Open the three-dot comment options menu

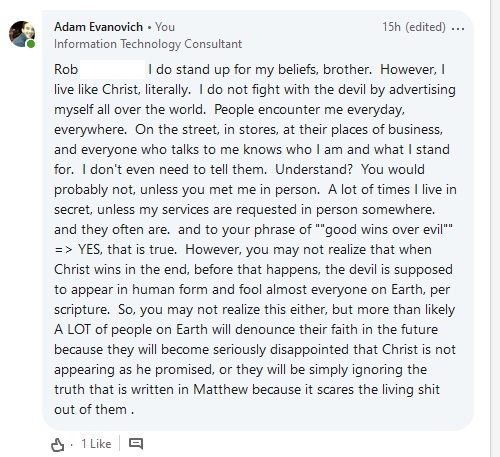pos(458,28)
